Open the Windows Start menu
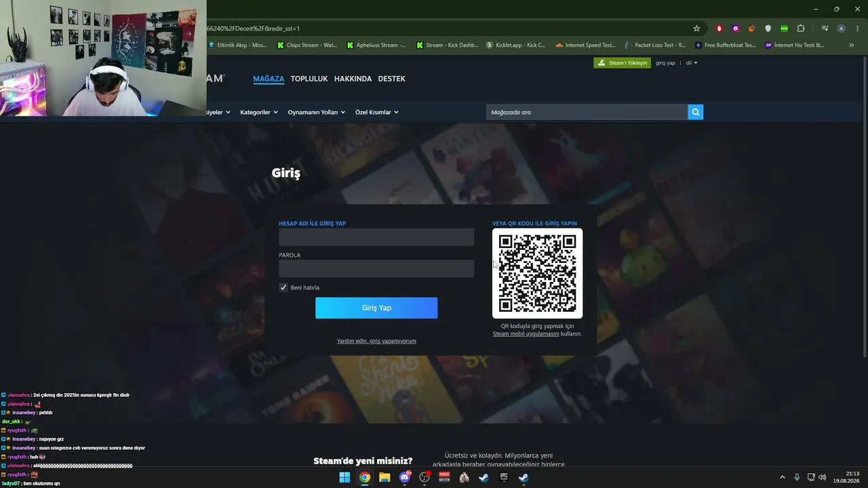The height and width of the screenshot is (488, 868). (344, 477)
